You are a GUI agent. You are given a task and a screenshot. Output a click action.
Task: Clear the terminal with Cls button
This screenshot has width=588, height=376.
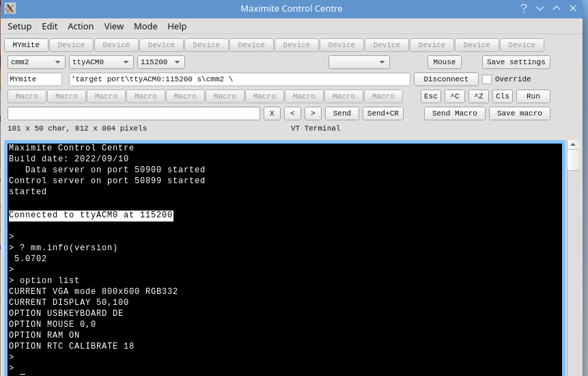point(503,96)
